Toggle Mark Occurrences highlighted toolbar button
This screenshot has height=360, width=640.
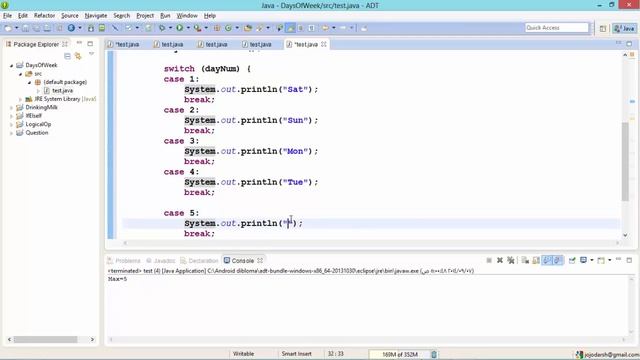291,28
